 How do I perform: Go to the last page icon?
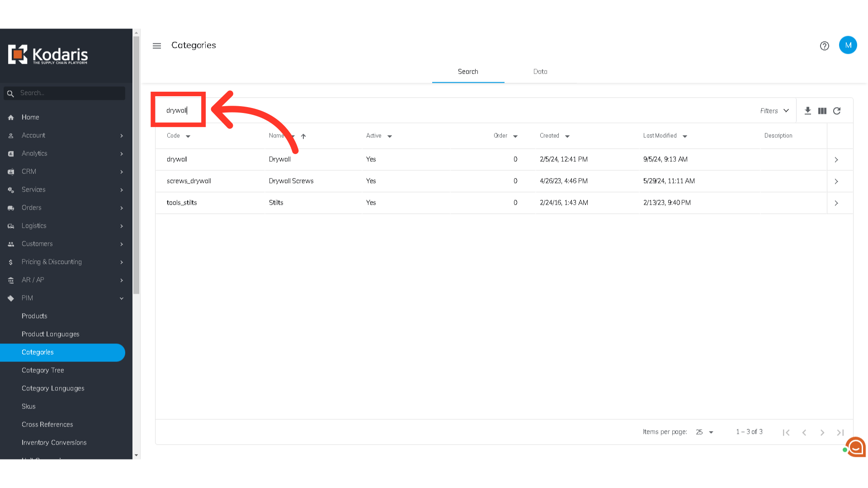pos(840,432)
